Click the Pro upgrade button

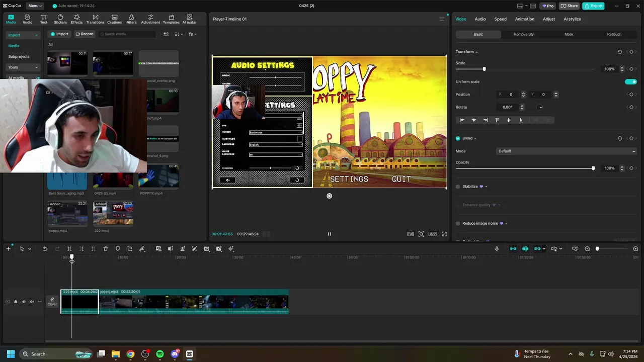(x=547, y=6)
